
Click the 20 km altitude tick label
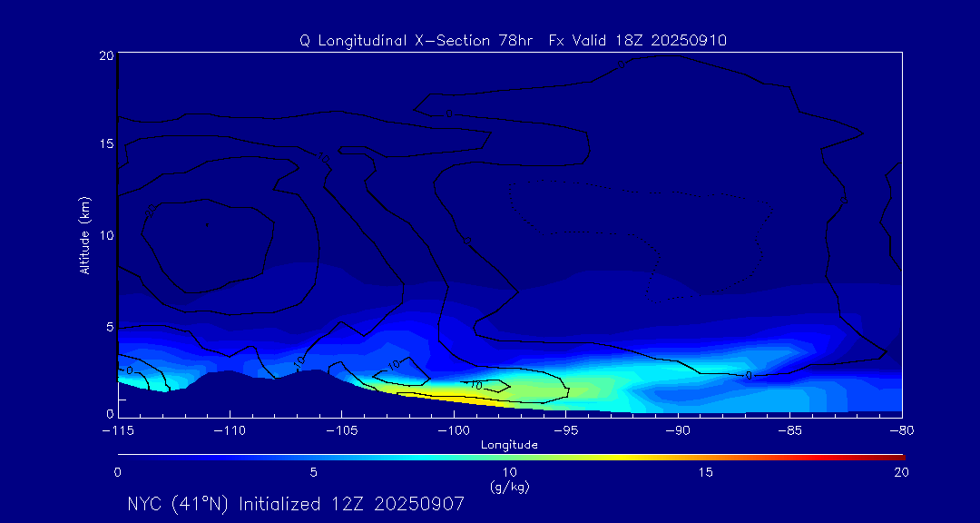click(104, 55)
